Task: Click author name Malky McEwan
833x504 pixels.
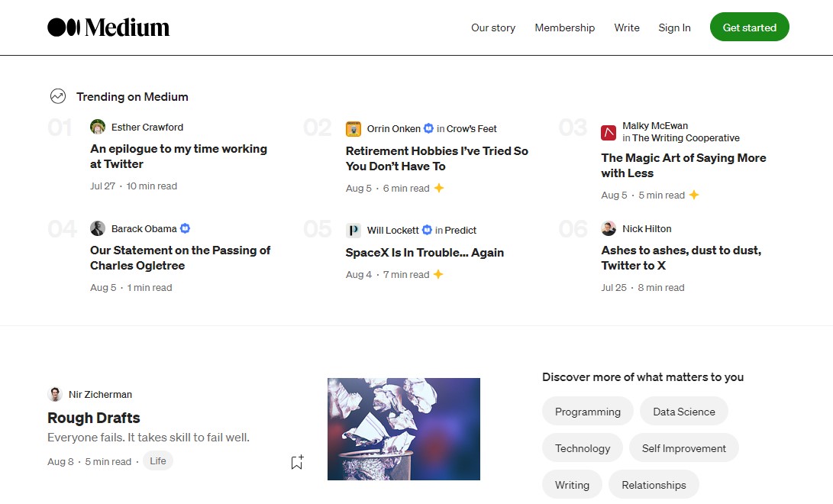Action: click(x=655, y=125)
